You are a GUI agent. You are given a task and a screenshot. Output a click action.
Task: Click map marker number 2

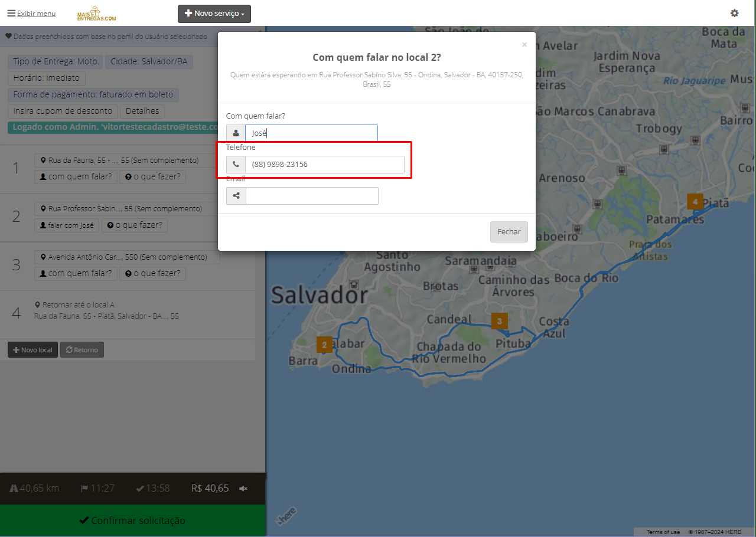(x=324, y=345)
